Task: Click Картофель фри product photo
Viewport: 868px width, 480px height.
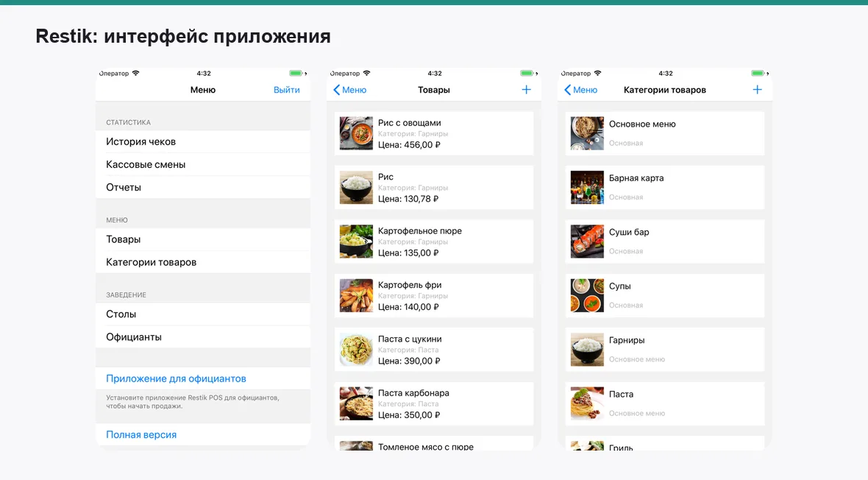Action: (x=356, y=295)
